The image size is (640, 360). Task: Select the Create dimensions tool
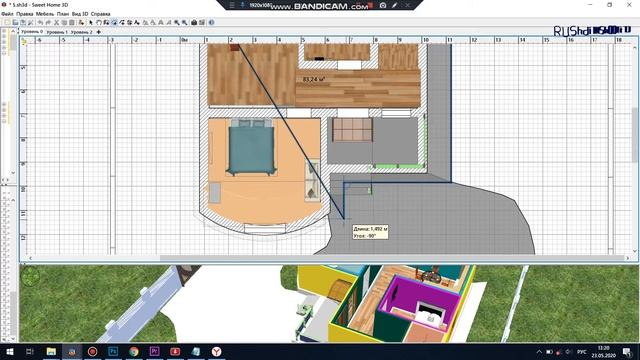(x=130, y=22)
